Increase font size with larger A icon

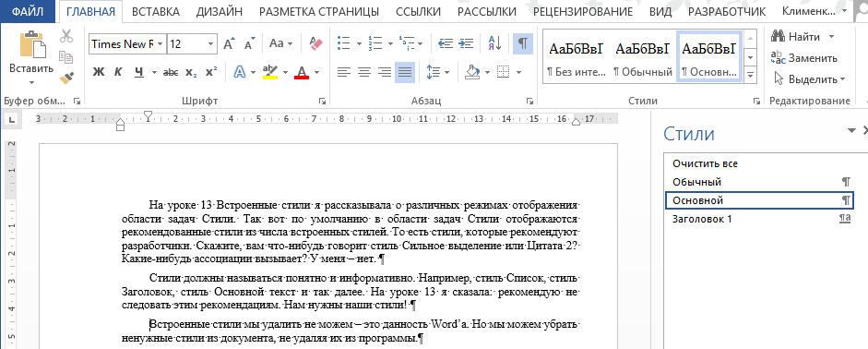pos(229,43)
